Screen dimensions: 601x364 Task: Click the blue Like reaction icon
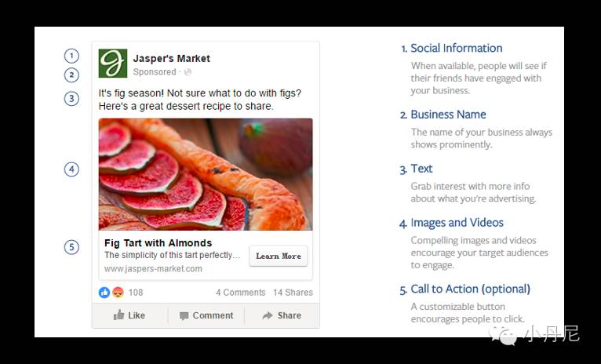104,293
